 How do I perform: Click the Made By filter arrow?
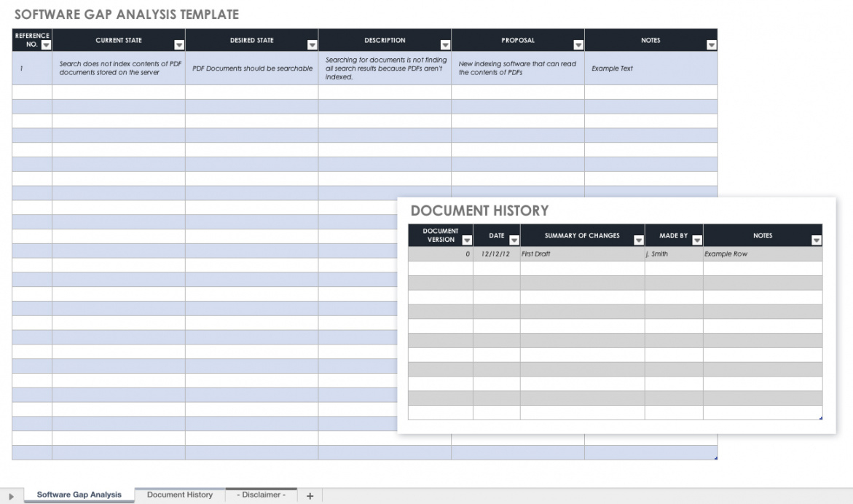697,240
